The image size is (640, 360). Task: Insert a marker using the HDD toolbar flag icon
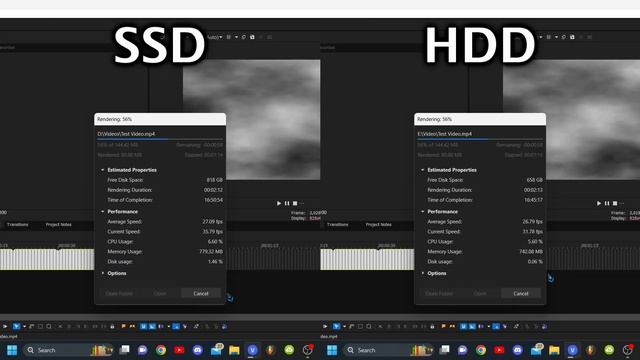[443, 326]
